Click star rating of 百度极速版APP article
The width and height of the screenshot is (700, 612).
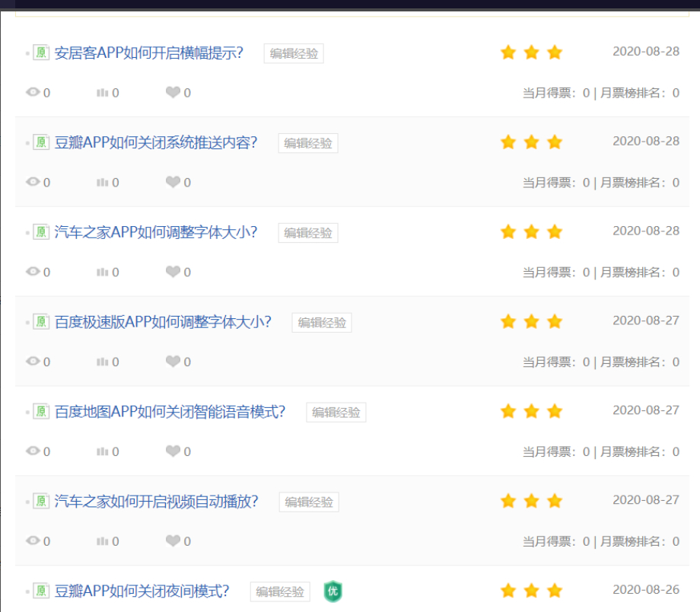[531, 322]
